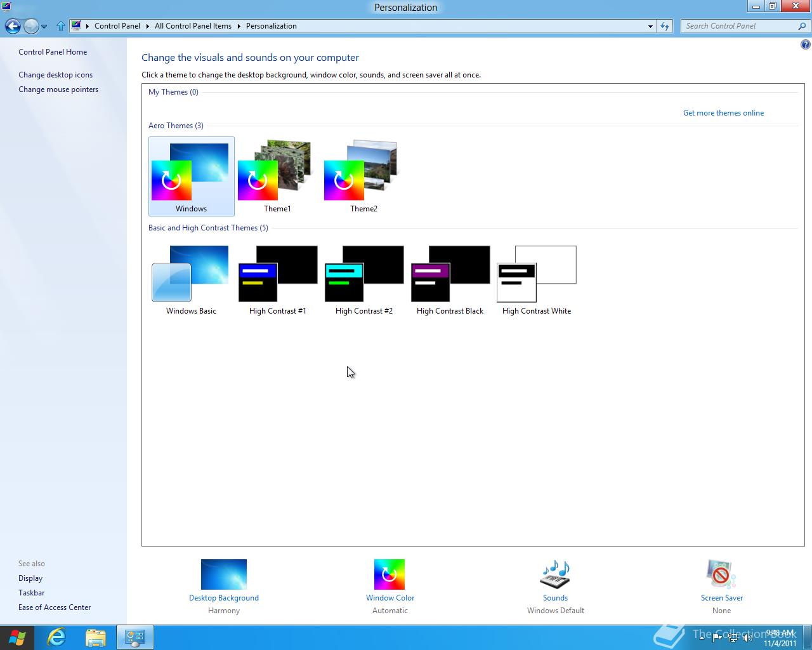
Task: Select the Windows Aero theme
Action: click(191, 176)
